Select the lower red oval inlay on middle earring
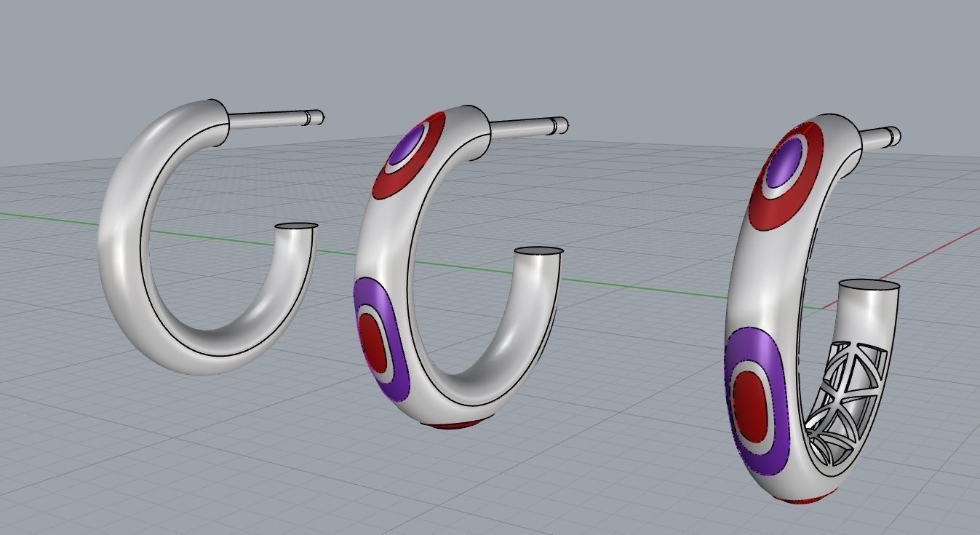This screenshot has height=535, width=980. point(374,344)
